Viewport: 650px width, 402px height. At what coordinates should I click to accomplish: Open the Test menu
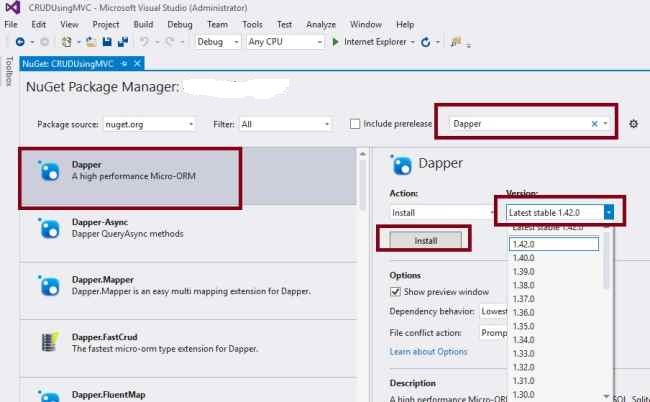click(284, 24)
